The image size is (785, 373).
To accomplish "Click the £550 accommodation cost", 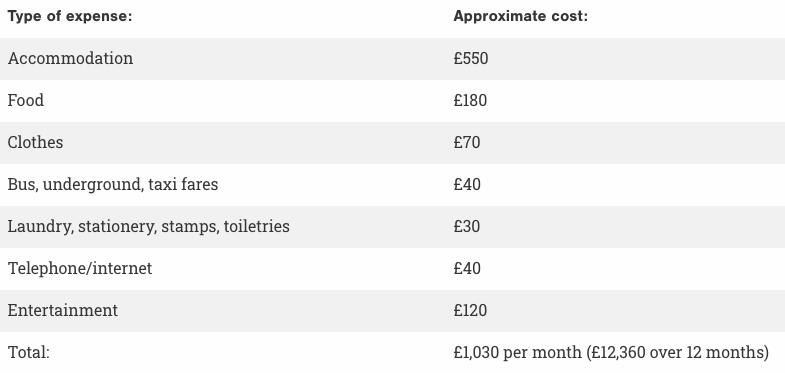I will [471, 58].
